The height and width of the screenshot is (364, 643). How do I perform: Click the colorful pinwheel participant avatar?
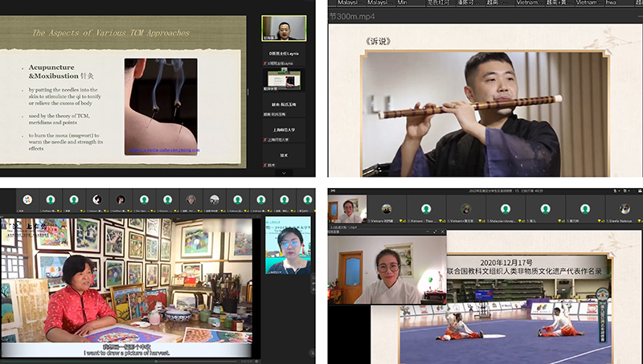27,198
